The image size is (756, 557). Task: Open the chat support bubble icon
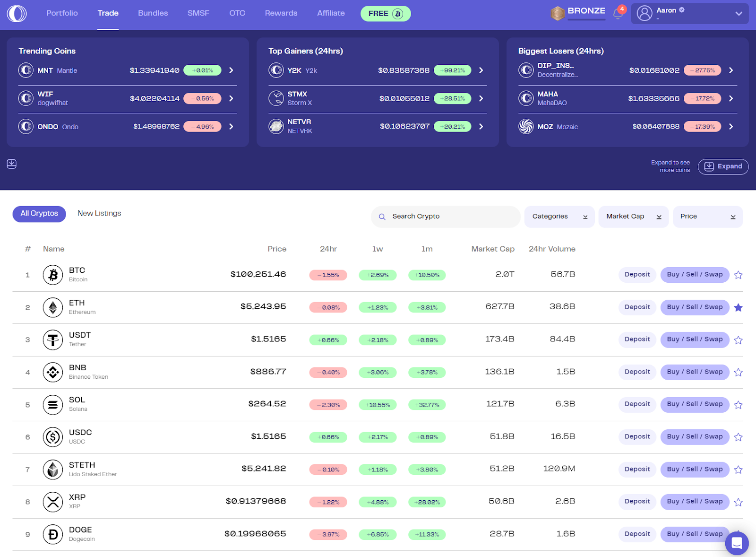(x=737, y=544)
